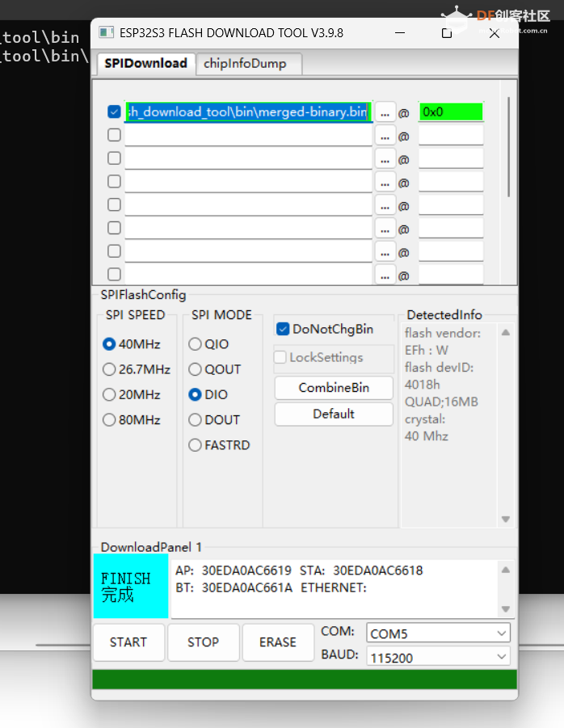The width and height of the screenshot is (564, 728).
Task: Uncheck the merged-binary.bin file row checkbox
Action: tap(114, 112)
